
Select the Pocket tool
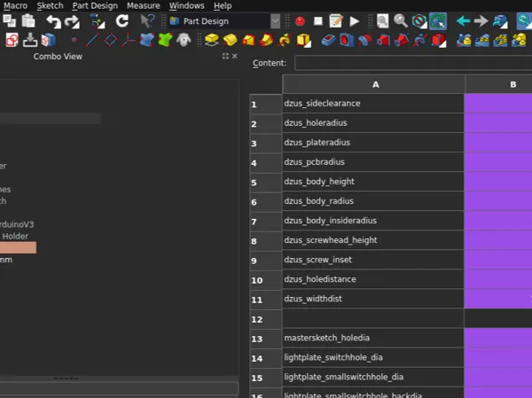click(x=328, y=40)
